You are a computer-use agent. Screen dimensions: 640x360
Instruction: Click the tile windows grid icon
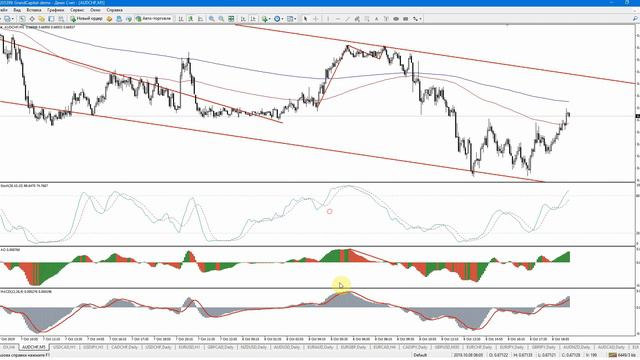pyautogui.click(x=231, y=19)
